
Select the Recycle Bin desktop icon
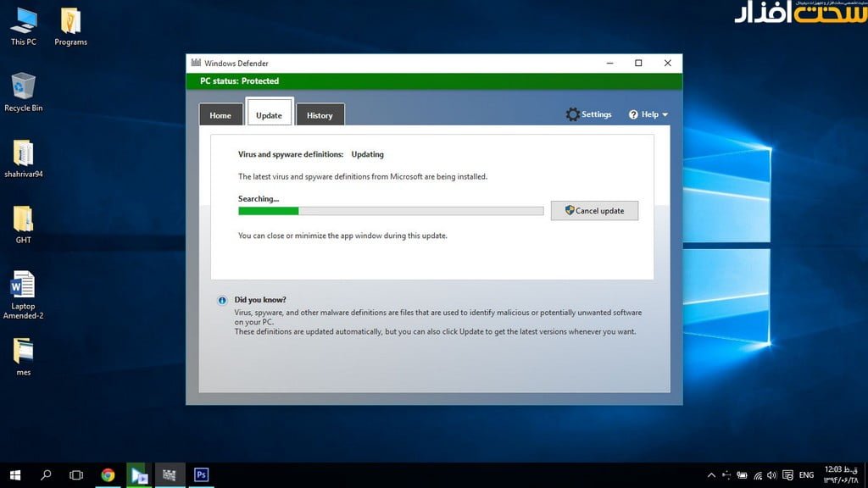coord(24,91)
